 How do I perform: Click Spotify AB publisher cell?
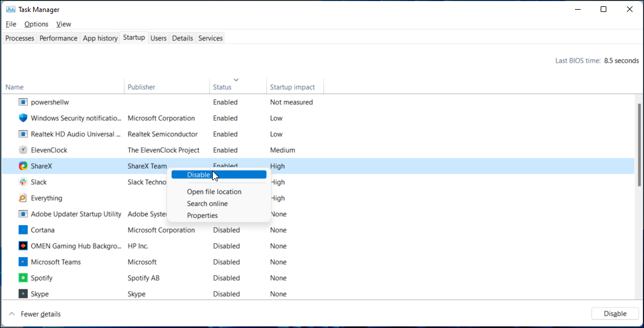(143, 278)
